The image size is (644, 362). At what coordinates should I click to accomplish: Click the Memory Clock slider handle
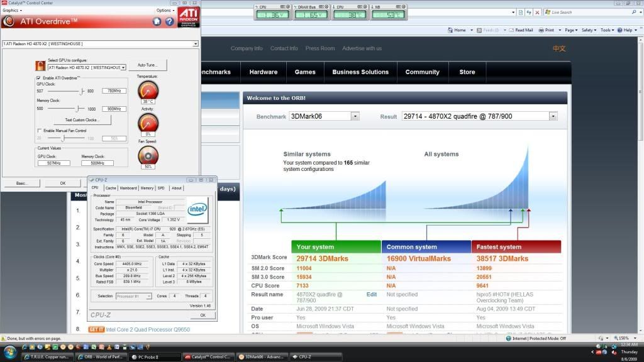[77, 109]
